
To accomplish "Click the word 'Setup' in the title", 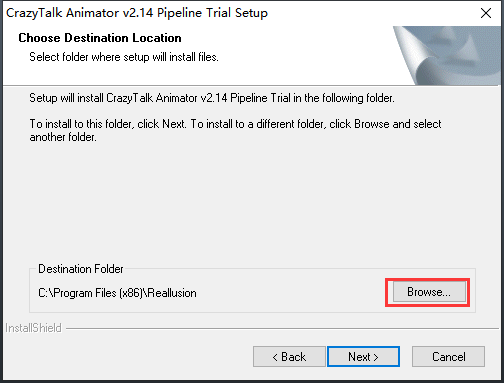I will (251, 13).
